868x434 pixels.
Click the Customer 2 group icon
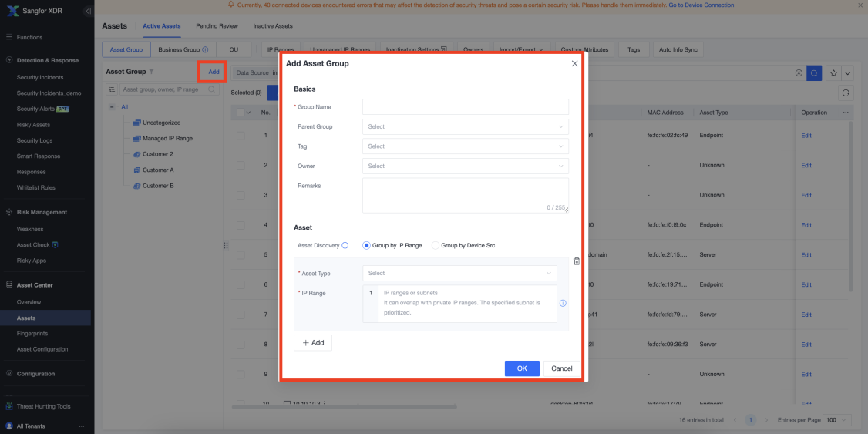point(136,154)
